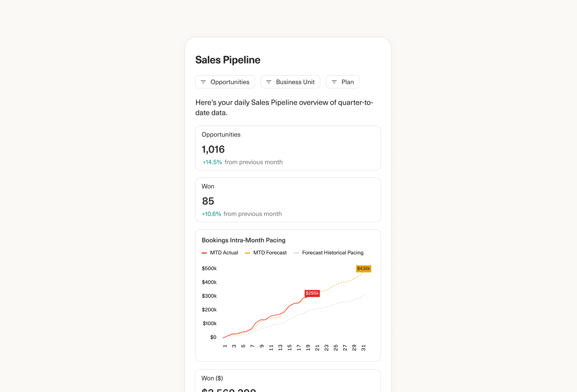This screenshot has width=577, height=392.
Task: Click the filter icon in Plan chip
Action: coord(334,82)
